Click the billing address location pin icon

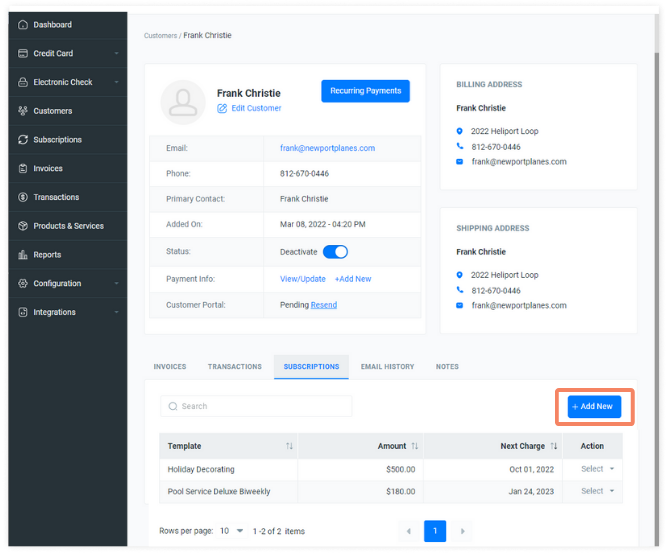pyautogui.click(x=460, y=131)
